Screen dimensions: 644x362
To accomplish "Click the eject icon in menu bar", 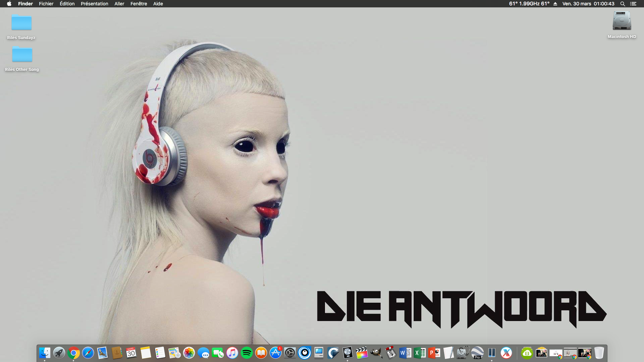I will pos(555,4).
